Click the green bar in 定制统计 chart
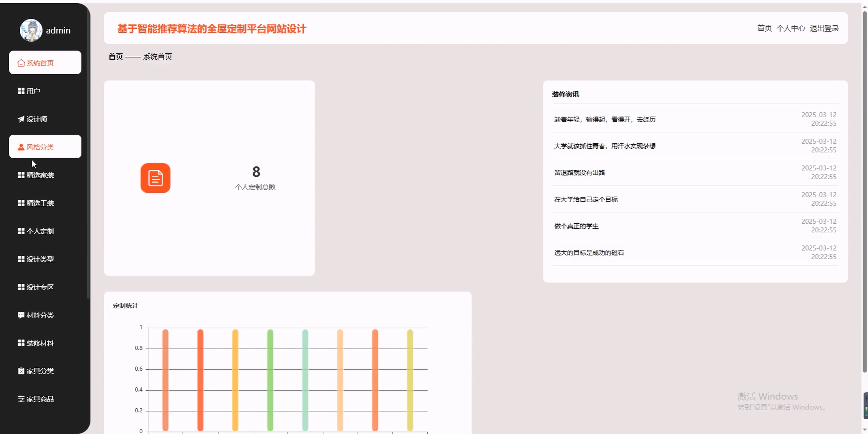868x434 pixels. 270,380
